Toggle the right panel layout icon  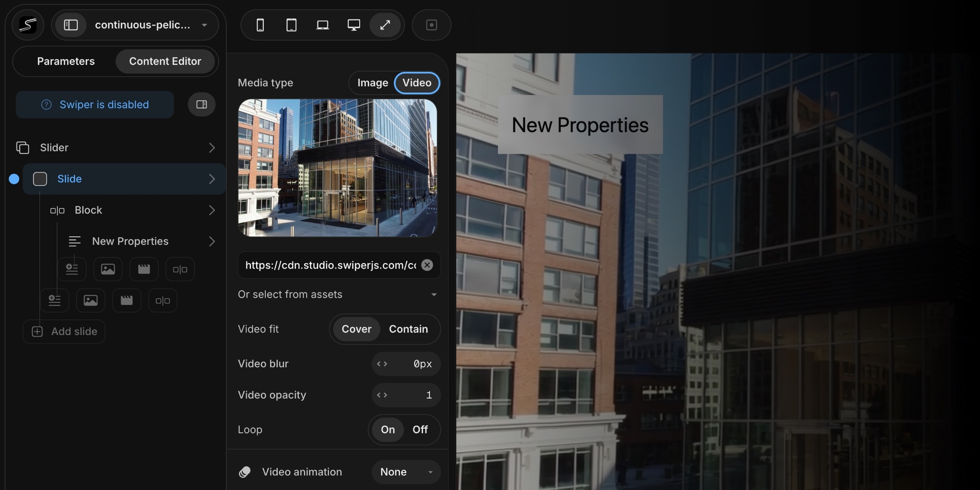(x=201, y=104)
